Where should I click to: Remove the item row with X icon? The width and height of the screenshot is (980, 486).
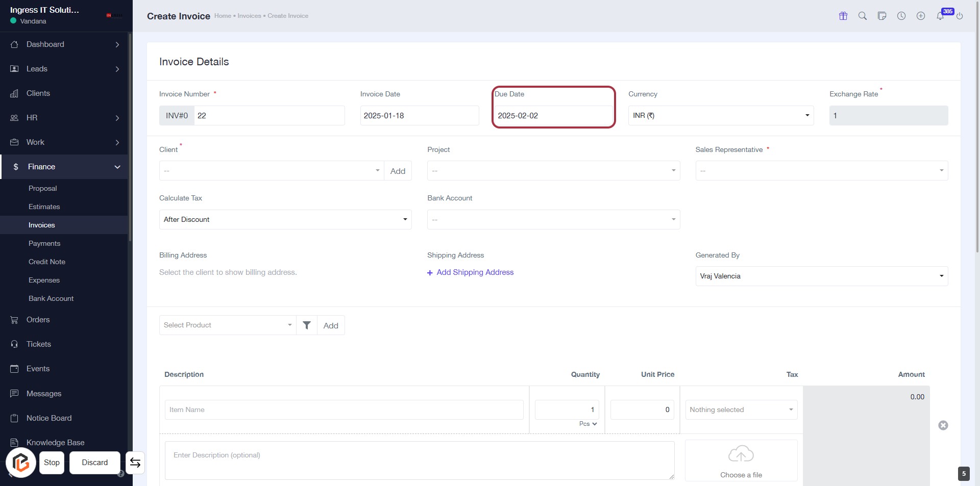point(943,425)
